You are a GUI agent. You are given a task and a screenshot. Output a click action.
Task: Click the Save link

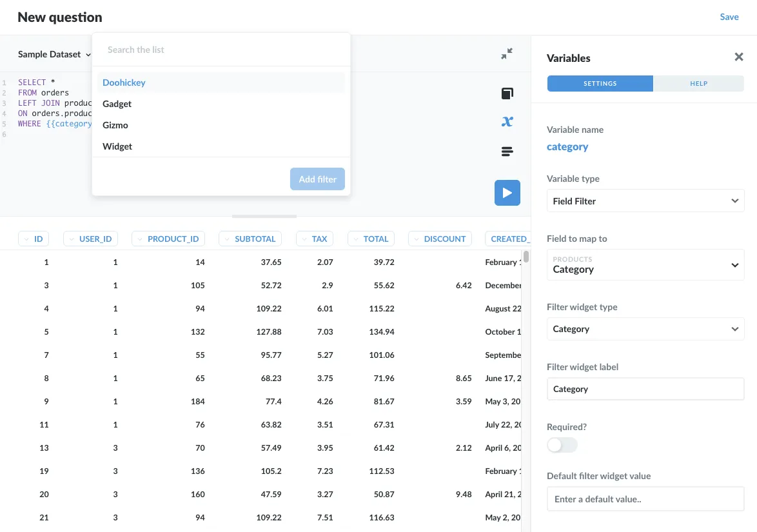729,17
